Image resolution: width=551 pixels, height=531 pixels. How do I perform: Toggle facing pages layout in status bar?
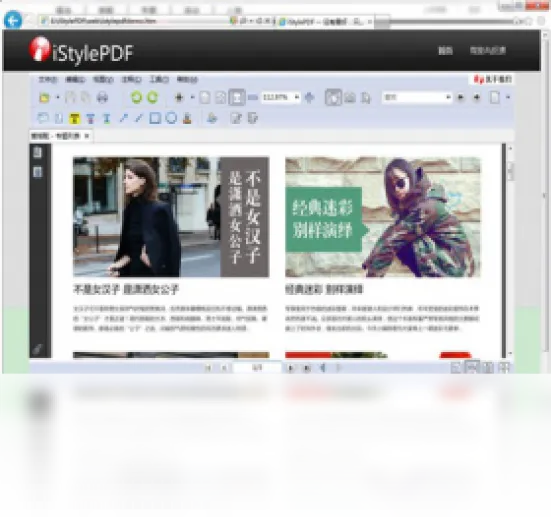(488, 368)
